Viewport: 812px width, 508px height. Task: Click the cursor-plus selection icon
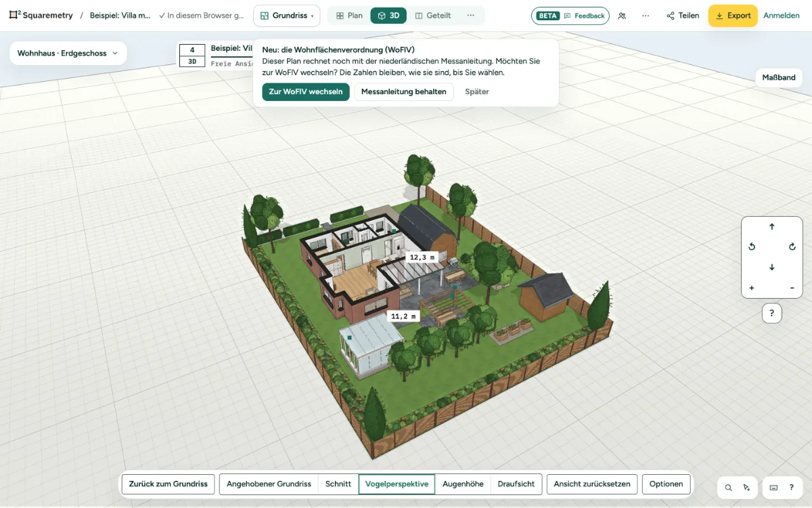[746, 487]
